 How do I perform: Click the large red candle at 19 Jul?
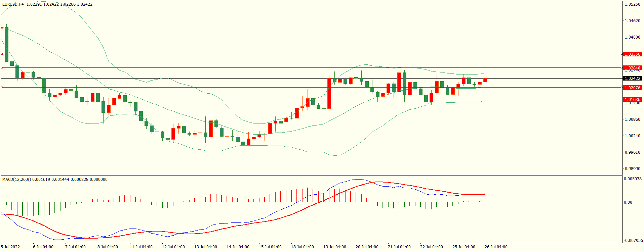(329, 93)
